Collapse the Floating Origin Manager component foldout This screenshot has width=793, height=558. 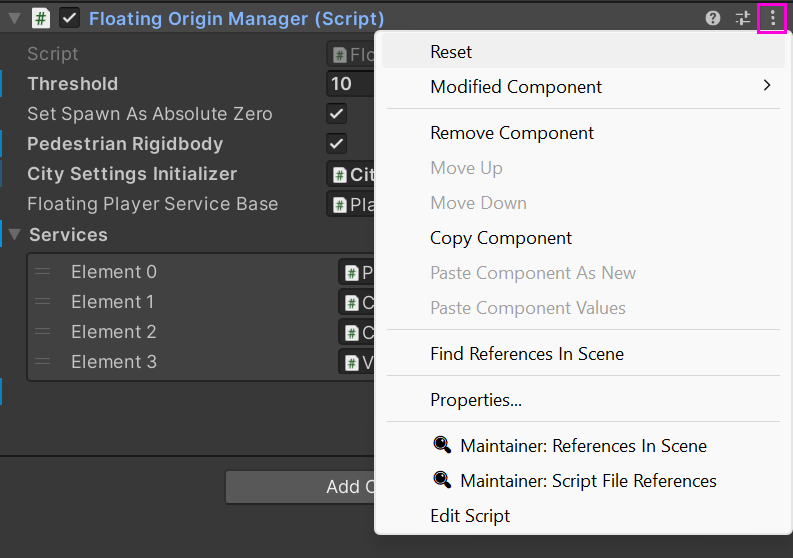pyautogui.click(x=14, y=19)
